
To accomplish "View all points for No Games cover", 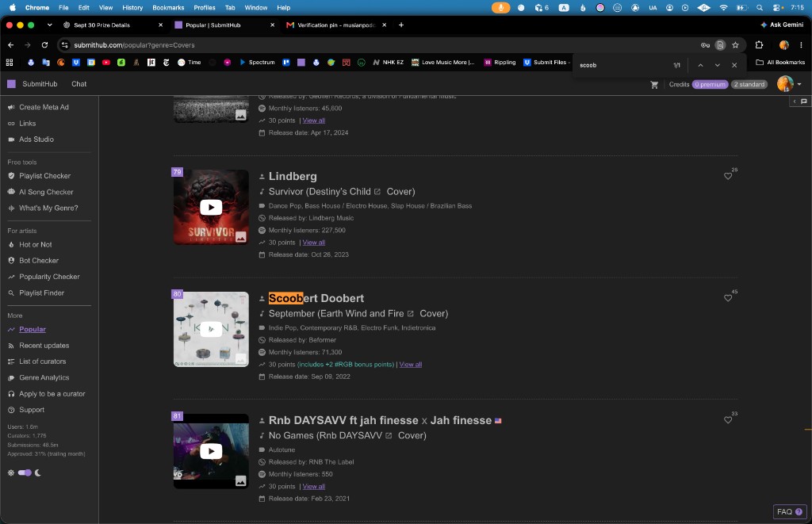I will (313, 487).
